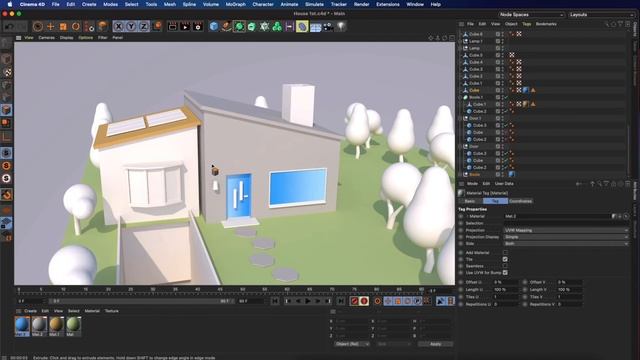The width and height of the screenshot is (640, 360).
Task: Click the Record Active Objects button
Action: (355, 301)
